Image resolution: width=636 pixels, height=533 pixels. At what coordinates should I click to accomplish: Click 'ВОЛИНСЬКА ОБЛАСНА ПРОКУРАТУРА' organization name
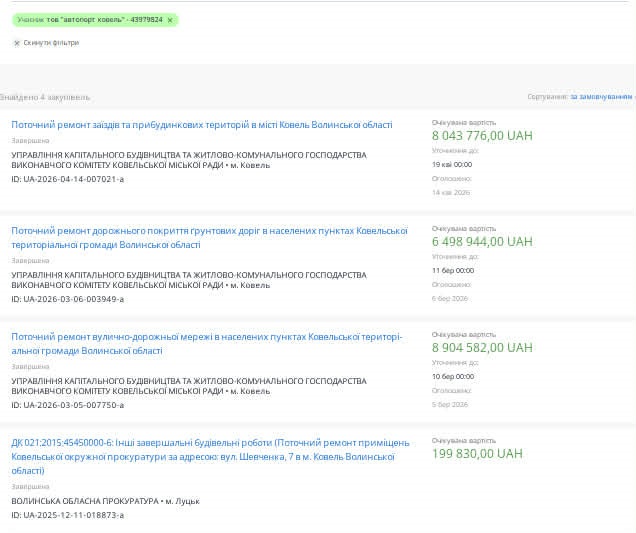(x=85, y=501)
